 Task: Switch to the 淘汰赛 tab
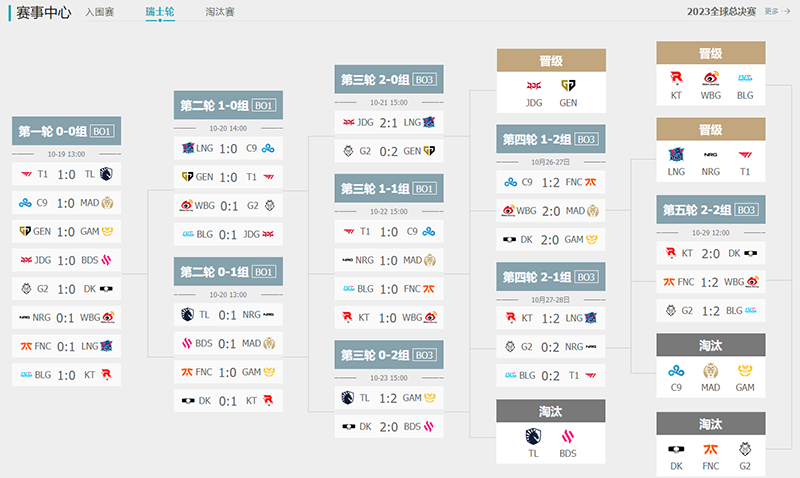pos(219,12)
